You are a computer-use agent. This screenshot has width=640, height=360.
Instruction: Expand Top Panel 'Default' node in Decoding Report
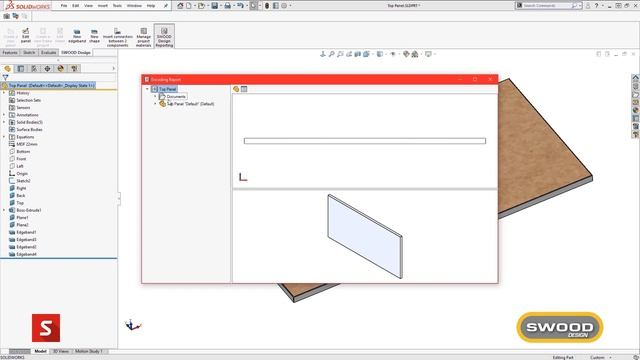click(155, 104)
